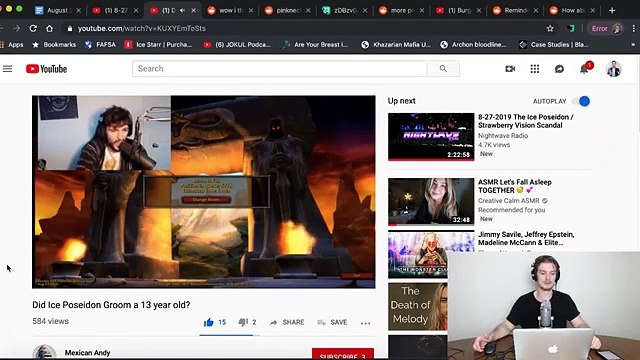This screenshot has width=640, height=360.
Task: Switch to the (1) 8-27 tab
Action: click(115, 10)
